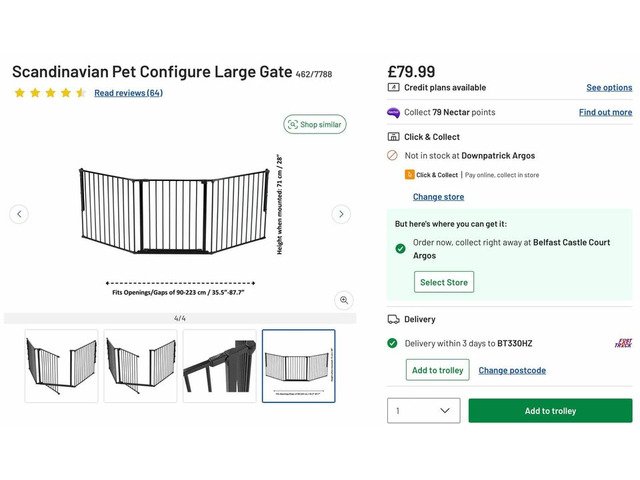This screenshot has height=480, width=640.
Task: Click the previous image arrow
Action: [19, 214]
